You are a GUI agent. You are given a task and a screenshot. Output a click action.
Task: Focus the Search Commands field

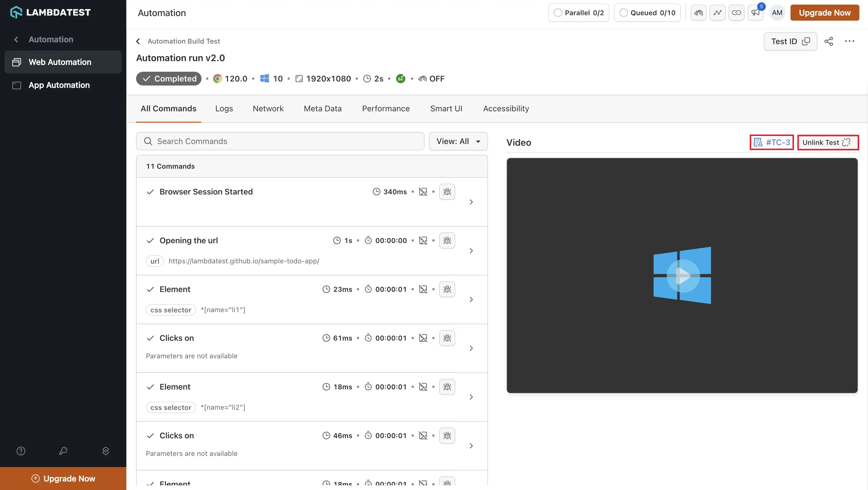point(280,141)
